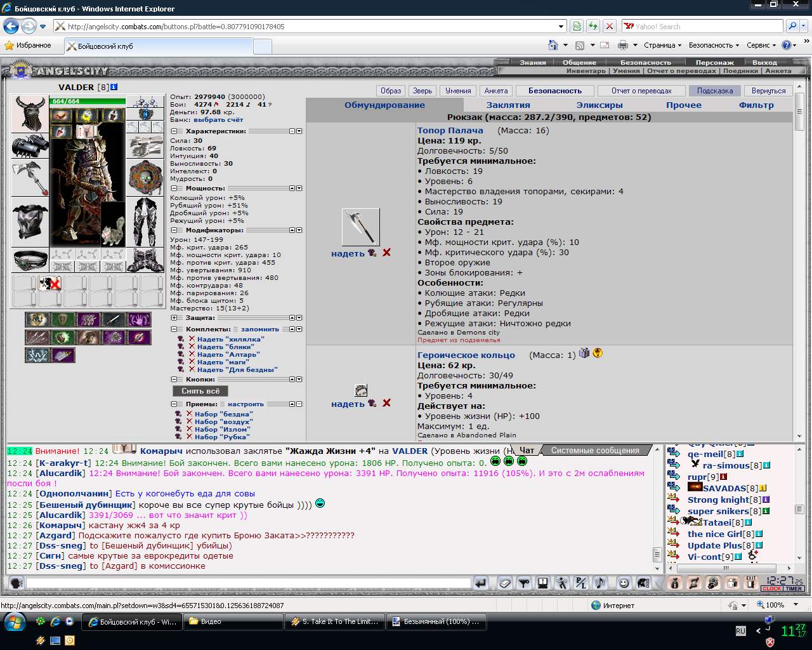Collapse the Модификаторы section
Screen dimensions: 812x650
tap(174, 230)
